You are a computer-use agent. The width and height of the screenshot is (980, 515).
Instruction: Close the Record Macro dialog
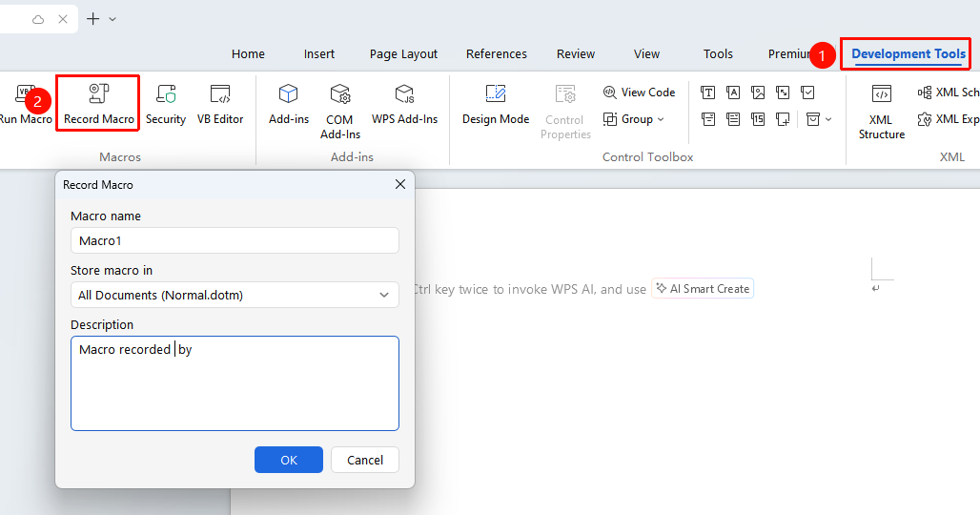tap(400, 184)
